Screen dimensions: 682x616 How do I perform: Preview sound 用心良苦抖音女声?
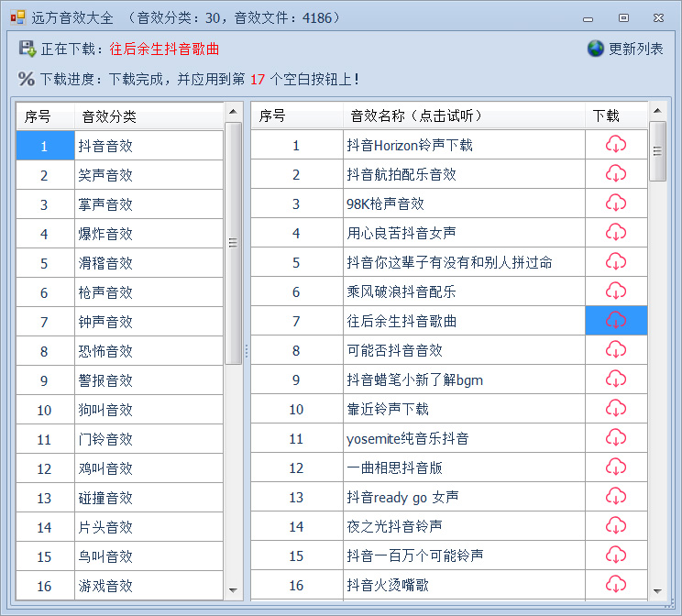401,233
